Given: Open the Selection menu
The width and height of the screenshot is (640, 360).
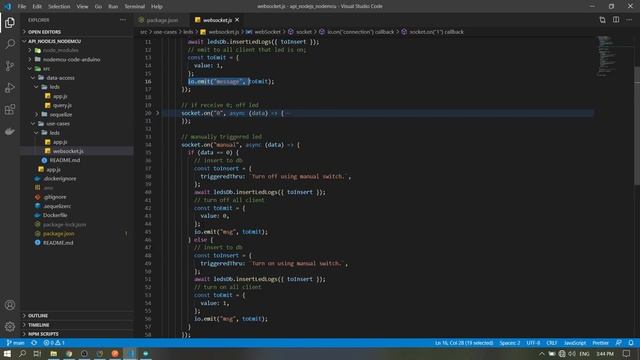Looking at the screenshot, I should (x=59, y=7).
